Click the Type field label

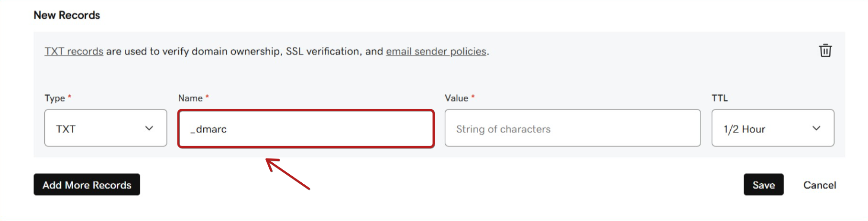pyautogui.click(x=55, y=98)
